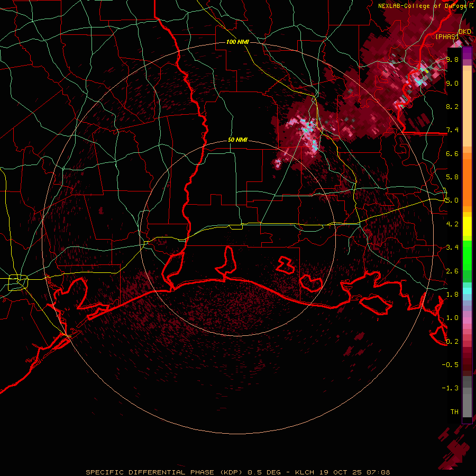476x476 pixels.
Task: Click the cyan 1.8 segment of color bar
Action: click(x=467, y=291)
